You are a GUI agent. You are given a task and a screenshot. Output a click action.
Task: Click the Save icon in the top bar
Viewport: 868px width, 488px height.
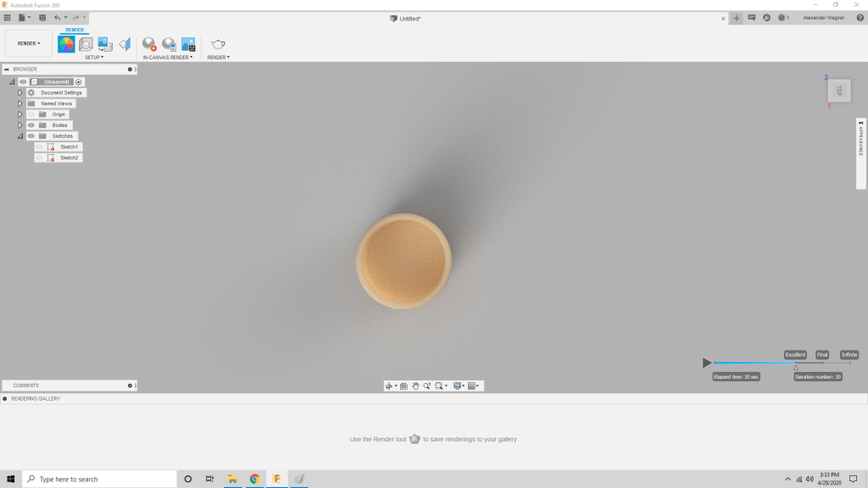(x=42, y=17)
